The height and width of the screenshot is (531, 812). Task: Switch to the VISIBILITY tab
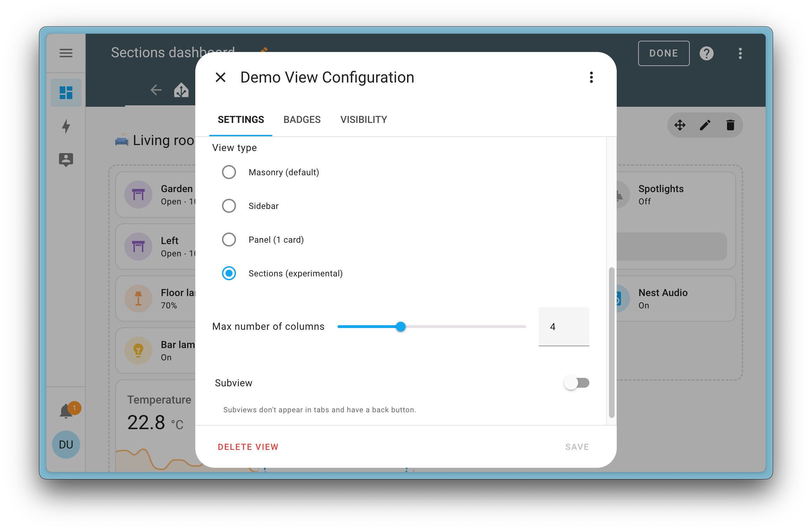pos(364,119)
